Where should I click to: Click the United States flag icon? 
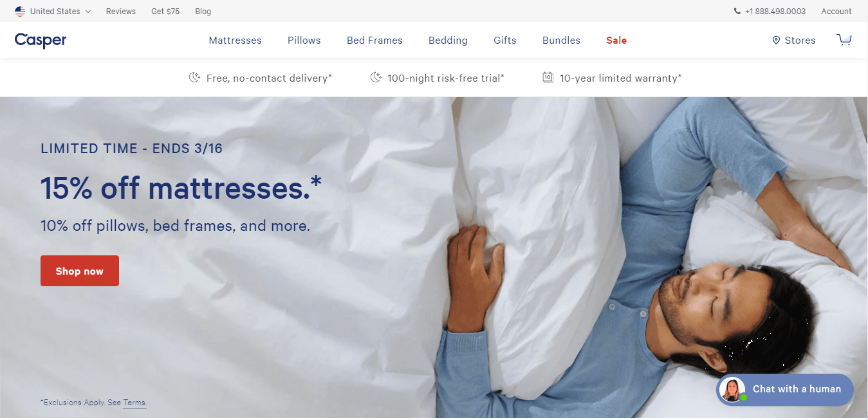tap(20, 12)
